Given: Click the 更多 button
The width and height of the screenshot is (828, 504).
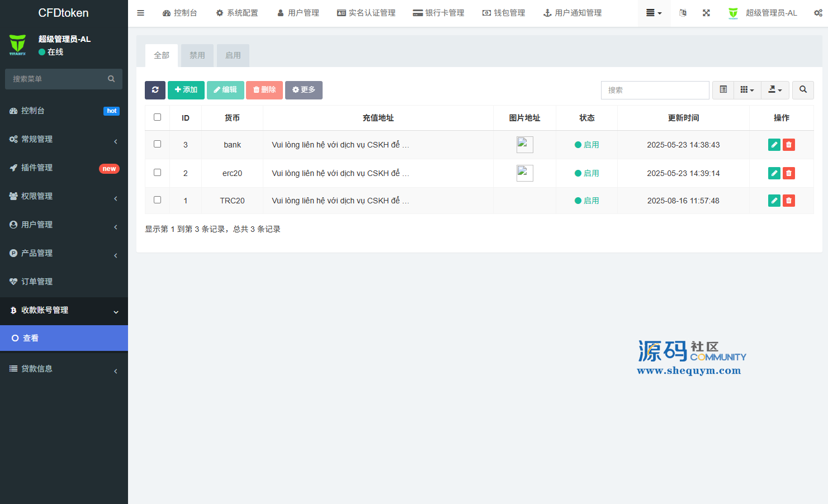Looking at the screenshot, I should pos(304,90).
